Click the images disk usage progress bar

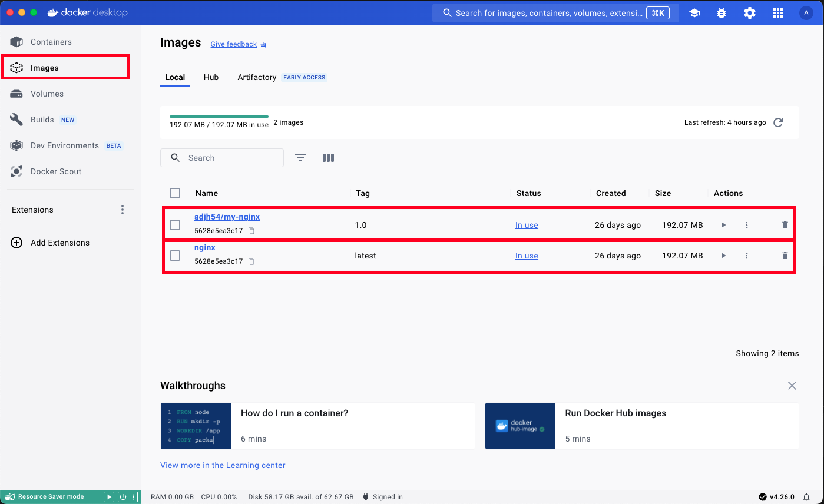[x=219, y=117]
